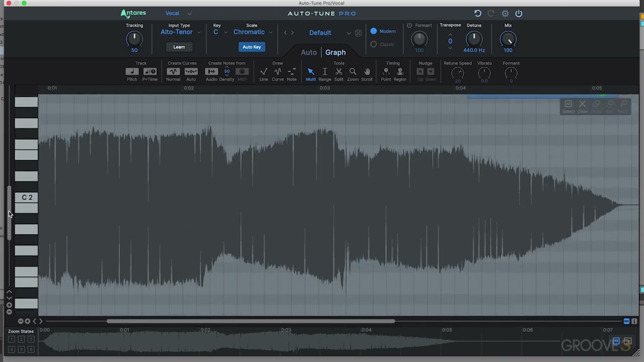Screen dimensions: 644x362
Task: Adjust the Tracking knob
Action: tap(134, 39)
